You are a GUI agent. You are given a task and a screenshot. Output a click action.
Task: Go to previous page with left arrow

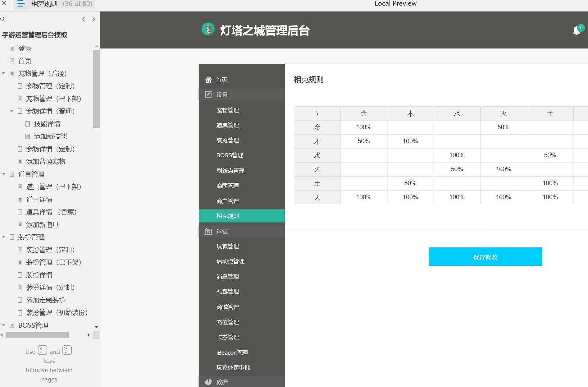coord(83,19)
